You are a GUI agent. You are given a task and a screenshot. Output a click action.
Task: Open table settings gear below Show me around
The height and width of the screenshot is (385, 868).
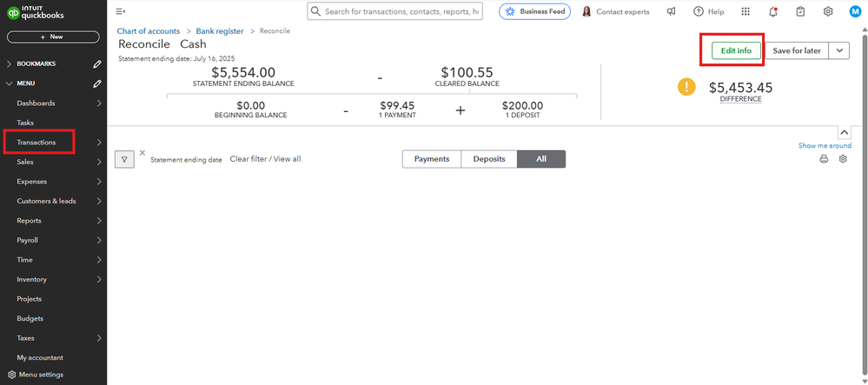[x=843, y=159]
